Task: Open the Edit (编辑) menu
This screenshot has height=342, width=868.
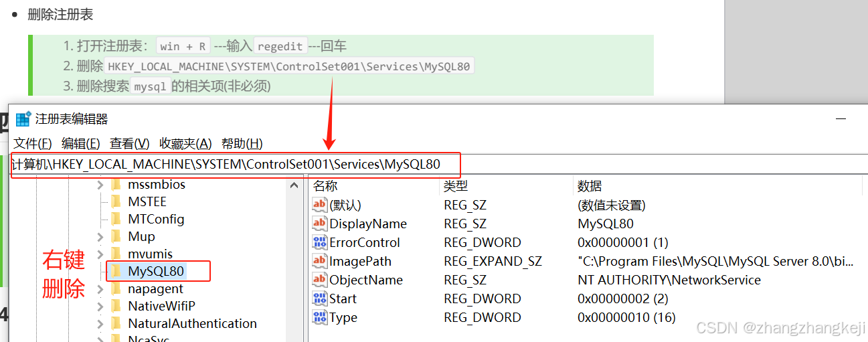Action: pyautogui.click(x=81, y=143)
